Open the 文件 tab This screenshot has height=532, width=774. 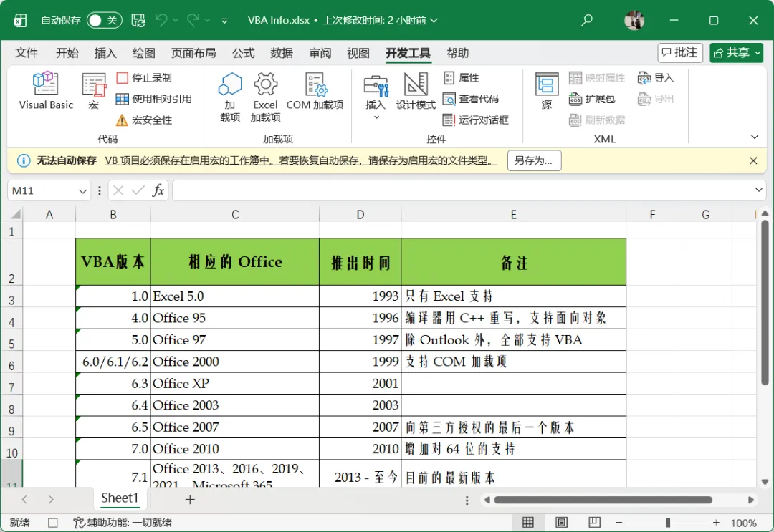pyautogui.click(x=27, y=53)
